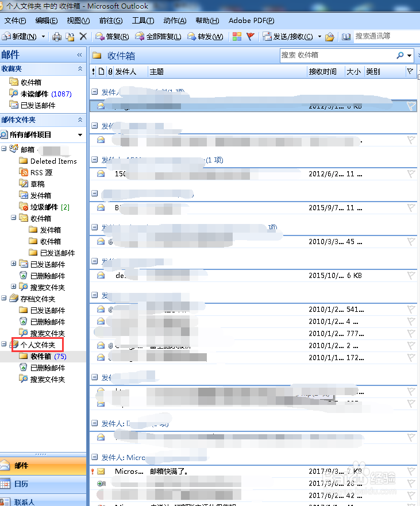Collapse the 发件人: Micro message group

click(x=95, y=457)
